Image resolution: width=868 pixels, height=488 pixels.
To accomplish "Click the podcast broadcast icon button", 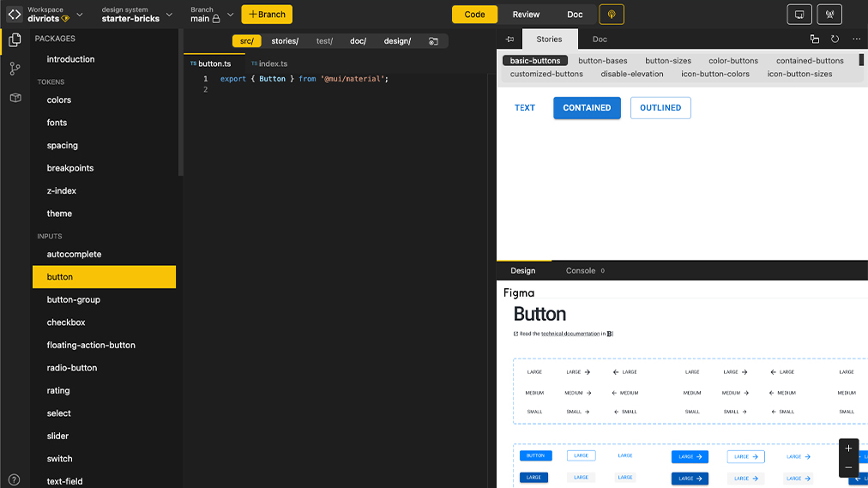I will pyautogui.click(x=612, y=15).
